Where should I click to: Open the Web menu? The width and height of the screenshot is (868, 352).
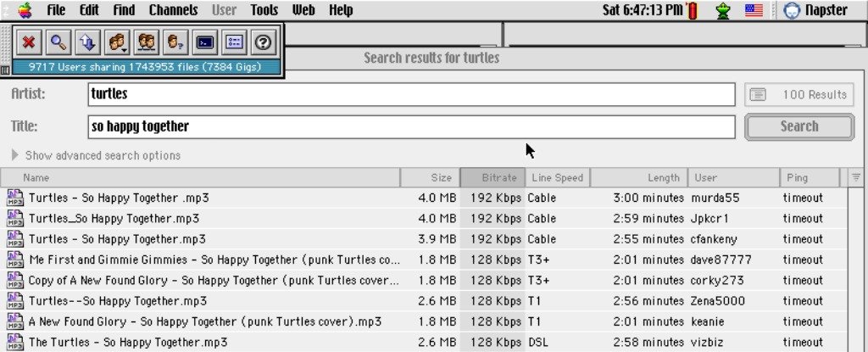[303, 10]
